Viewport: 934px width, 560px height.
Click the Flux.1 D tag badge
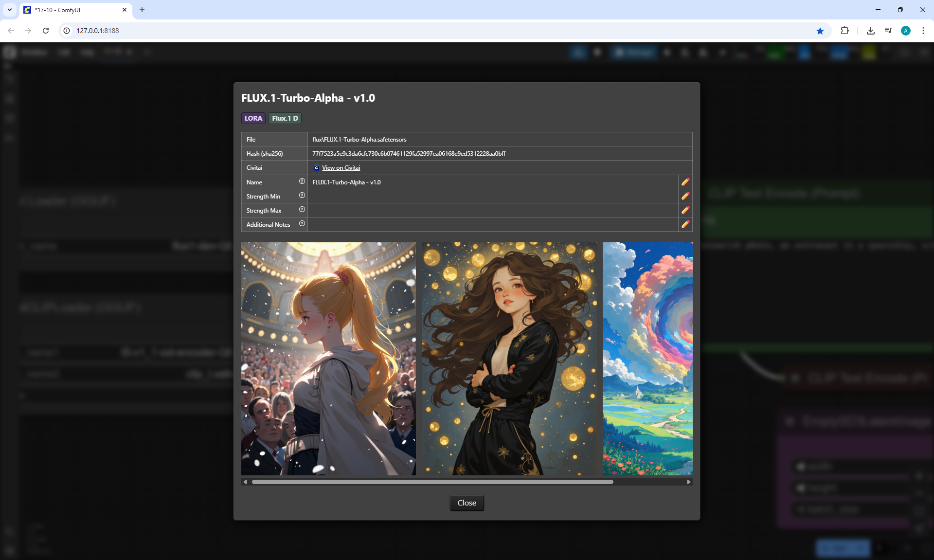(285, 118)
